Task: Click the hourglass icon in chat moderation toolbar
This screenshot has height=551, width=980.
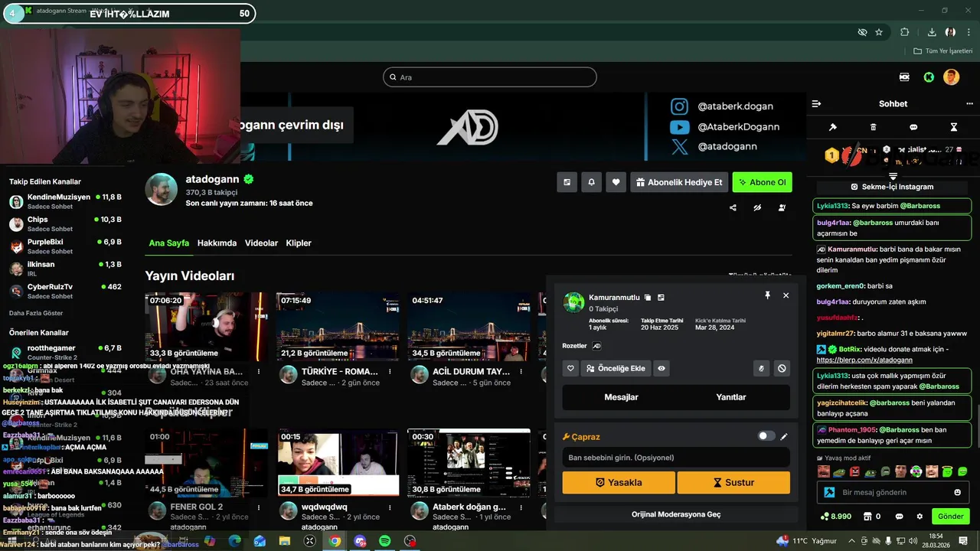Action: point(954,127)
